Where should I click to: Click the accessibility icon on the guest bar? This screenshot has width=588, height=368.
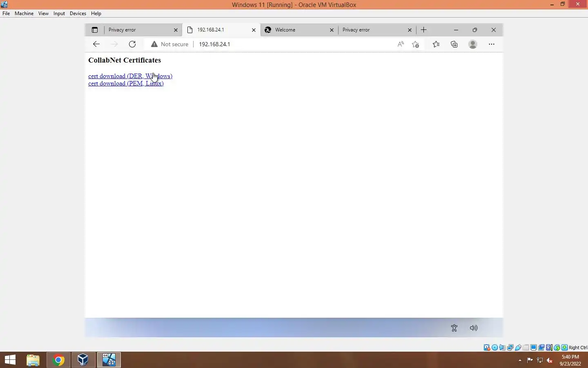tap(454, 328)
